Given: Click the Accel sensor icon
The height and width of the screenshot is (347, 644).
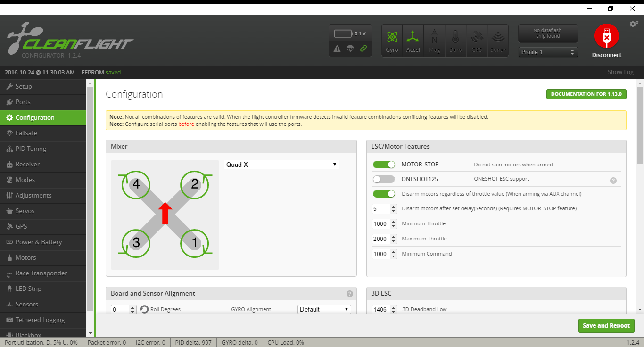Looking at the screenshot, I should tap(413, 41).
